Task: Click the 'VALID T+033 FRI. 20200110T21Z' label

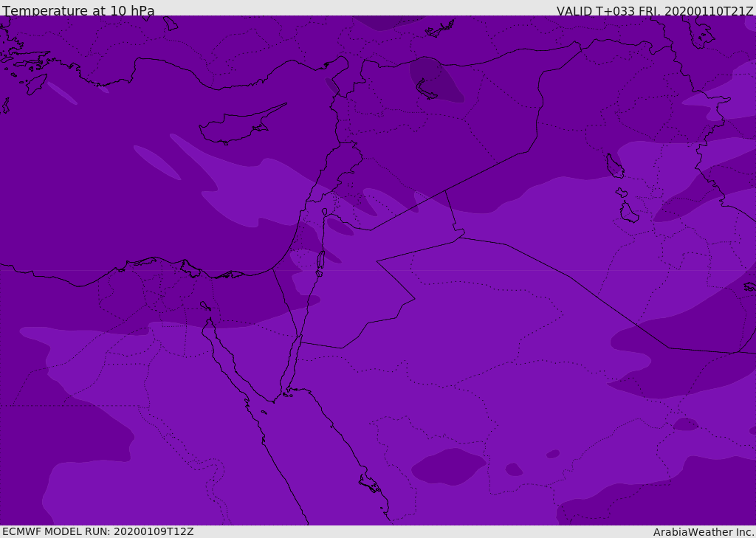Action: tap(655, 10)
